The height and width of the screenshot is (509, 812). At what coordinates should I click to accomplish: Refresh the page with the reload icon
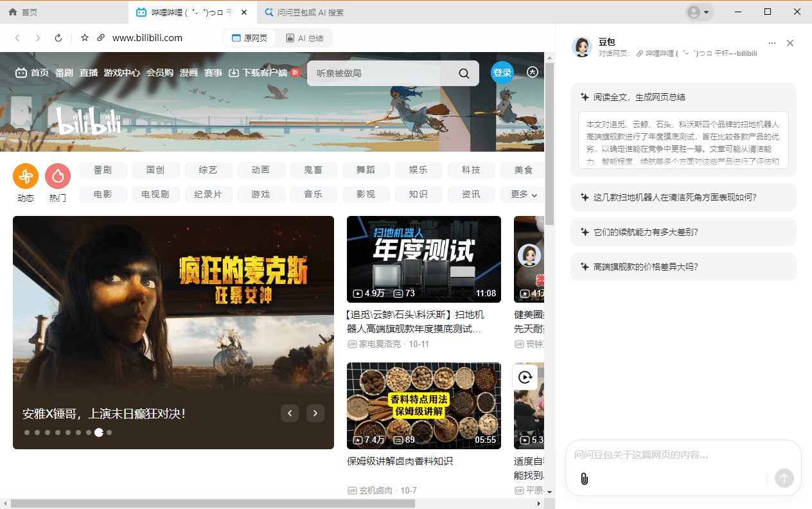(x=58, y=37)
